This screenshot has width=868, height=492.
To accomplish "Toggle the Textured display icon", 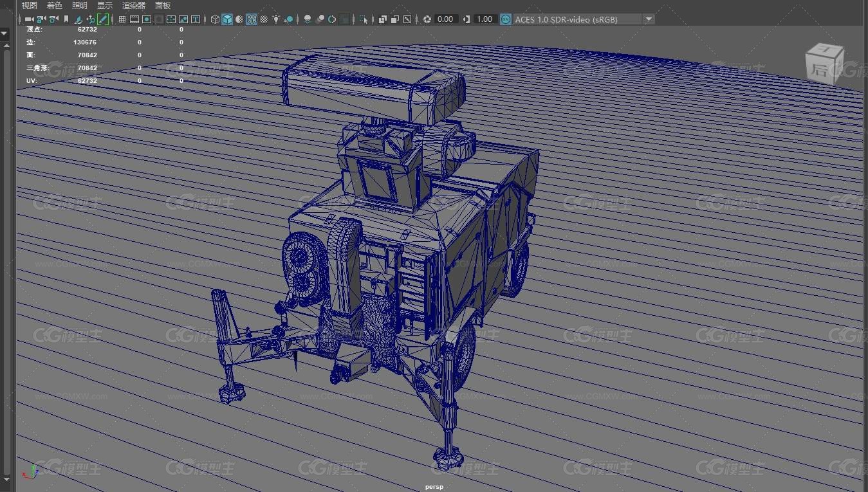I will 264,19.
